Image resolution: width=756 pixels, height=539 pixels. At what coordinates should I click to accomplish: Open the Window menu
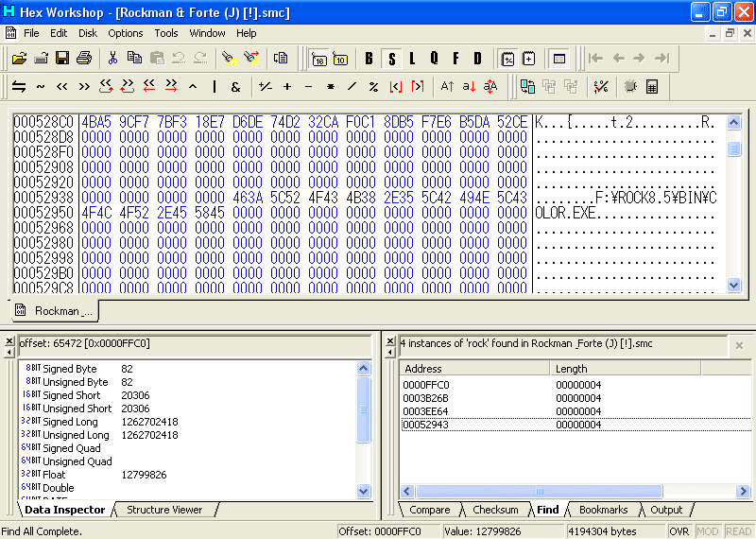[207, 33]
